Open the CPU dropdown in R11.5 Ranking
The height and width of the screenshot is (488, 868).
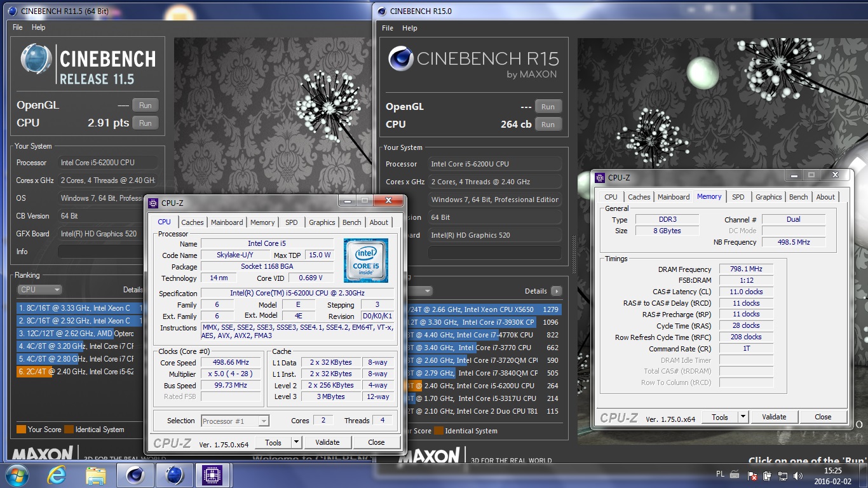point(39,289)
